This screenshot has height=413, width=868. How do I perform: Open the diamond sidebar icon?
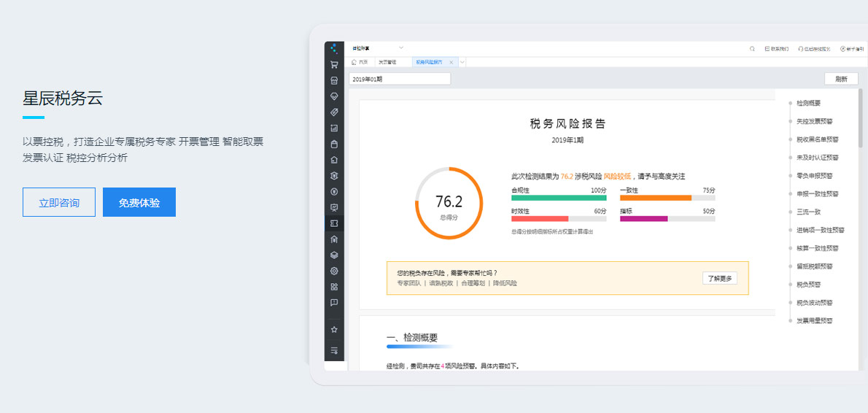click(x=334, y=96)
